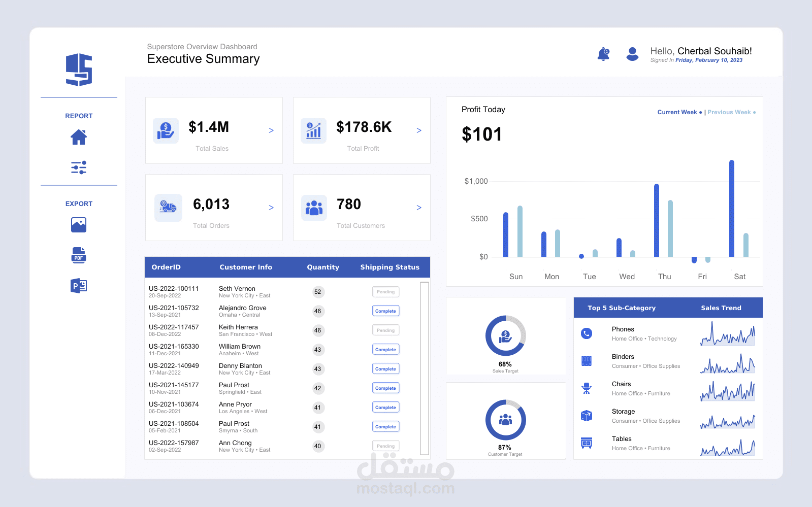
Task: Click quantity badge 42 for Paul Prost
Action: [318, 388]
